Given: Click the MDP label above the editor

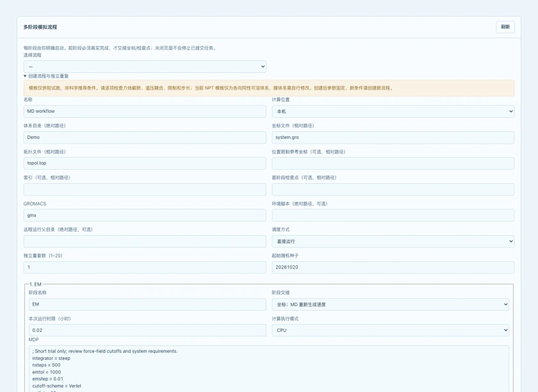Looking at the screenshot, I should [33, 339].
